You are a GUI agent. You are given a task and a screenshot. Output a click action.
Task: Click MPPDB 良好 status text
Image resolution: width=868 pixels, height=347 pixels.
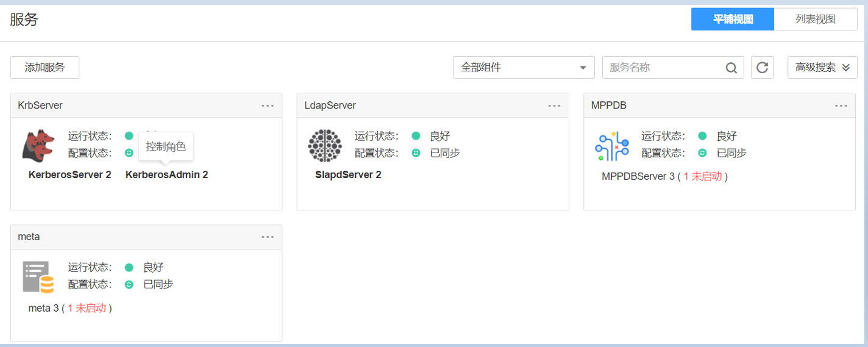click(x=727, y=136)
